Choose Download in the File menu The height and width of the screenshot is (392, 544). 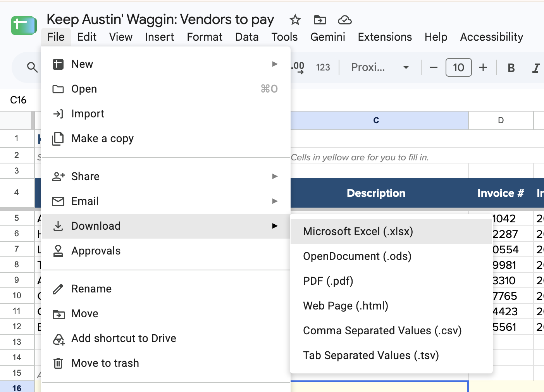(166, 226)
